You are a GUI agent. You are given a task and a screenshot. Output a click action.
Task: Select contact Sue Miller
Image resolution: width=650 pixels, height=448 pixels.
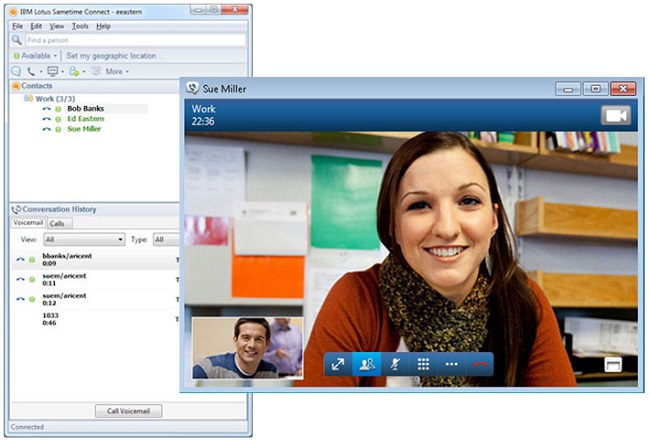pos(84,129)
